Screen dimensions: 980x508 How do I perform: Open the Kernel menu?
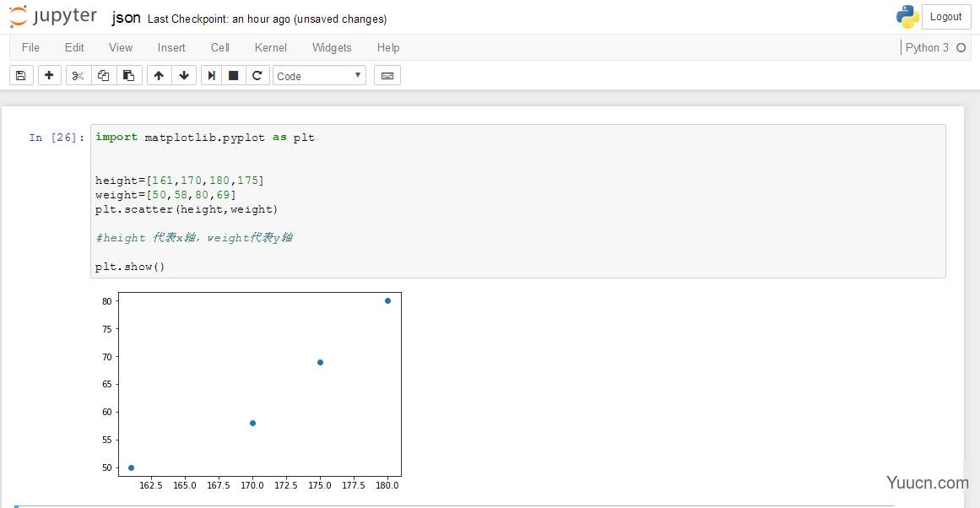(271, 47)
